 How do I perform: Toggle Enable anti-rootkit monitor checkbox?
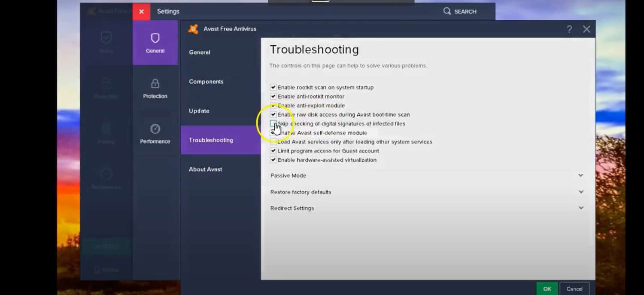[273, 96]
